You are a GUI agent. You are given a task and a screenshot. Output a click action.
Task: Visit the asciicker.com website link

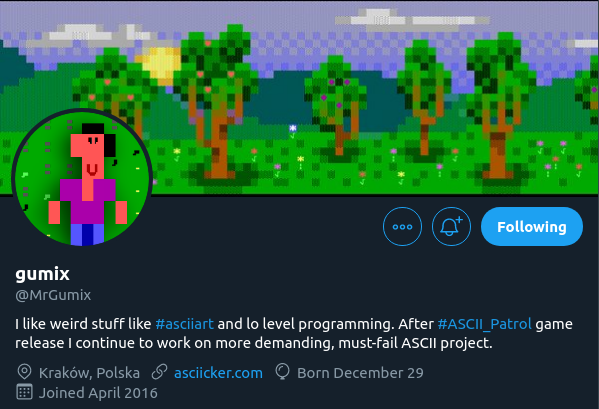click(x=218, y=373)
